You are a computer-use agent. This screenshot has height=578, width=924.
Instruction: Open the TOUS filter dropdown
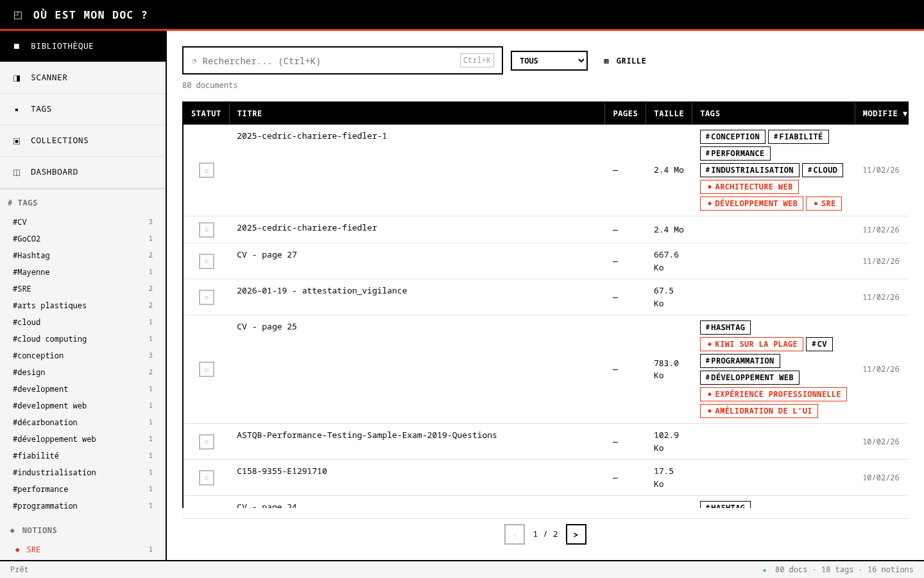(x=549, y=61)
